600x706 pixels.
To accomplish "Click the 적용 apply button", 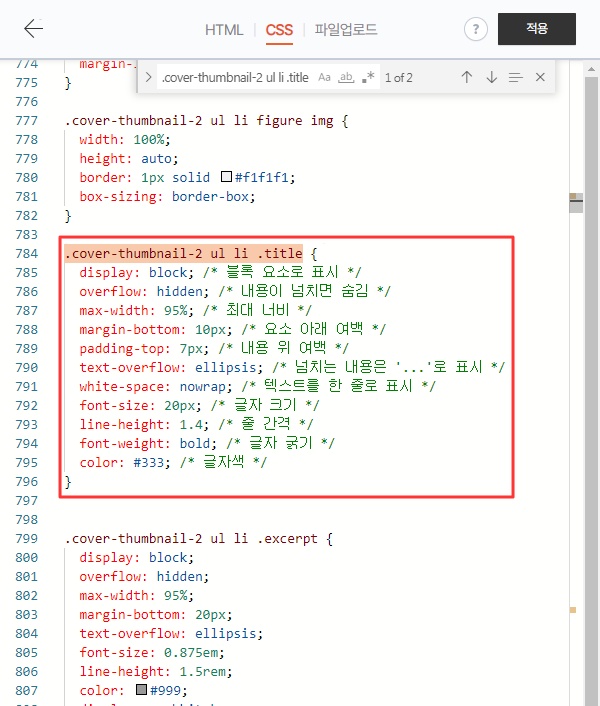I will [x=537, y=29].
